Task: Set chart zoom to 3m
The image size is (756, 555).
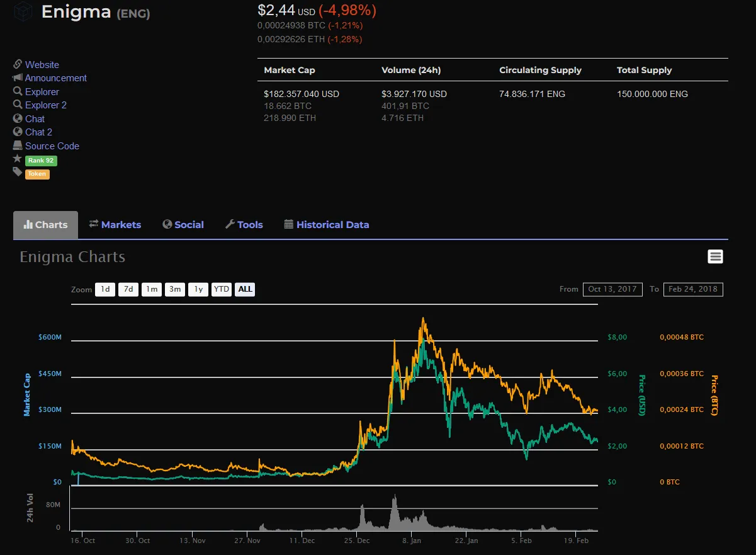Action: 175,289
